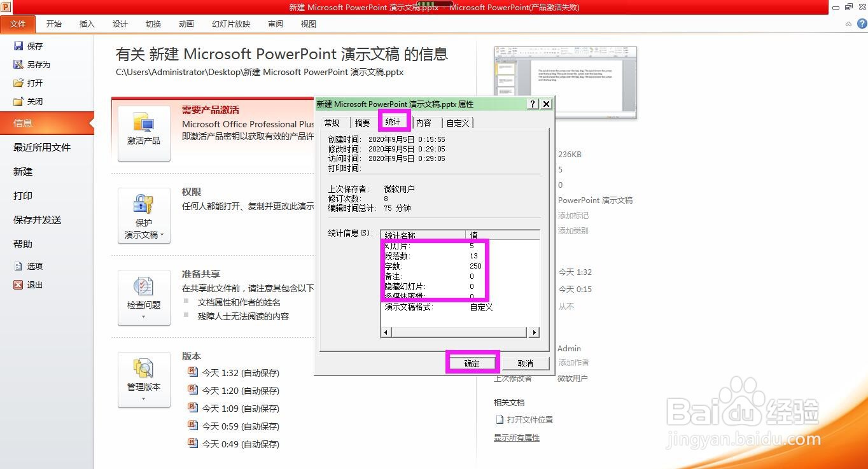Open autosave version 今天 0:59

point(234,426)
